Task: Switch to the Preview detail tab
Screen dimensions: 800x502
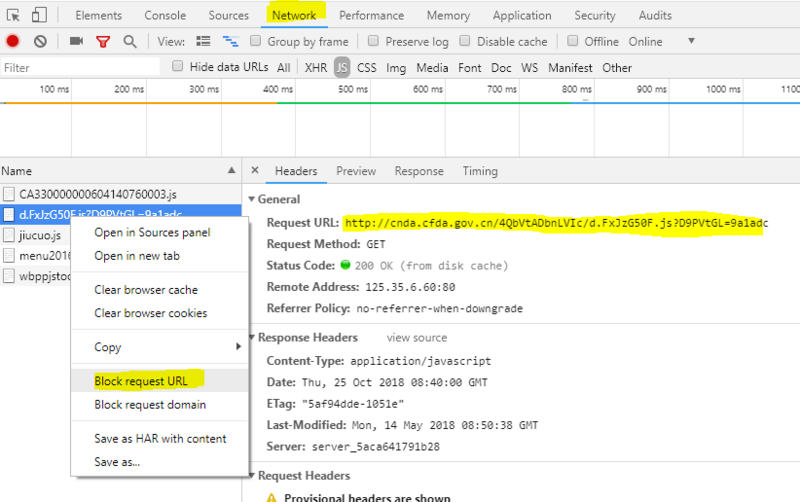Action: click(x=356, y=171)
